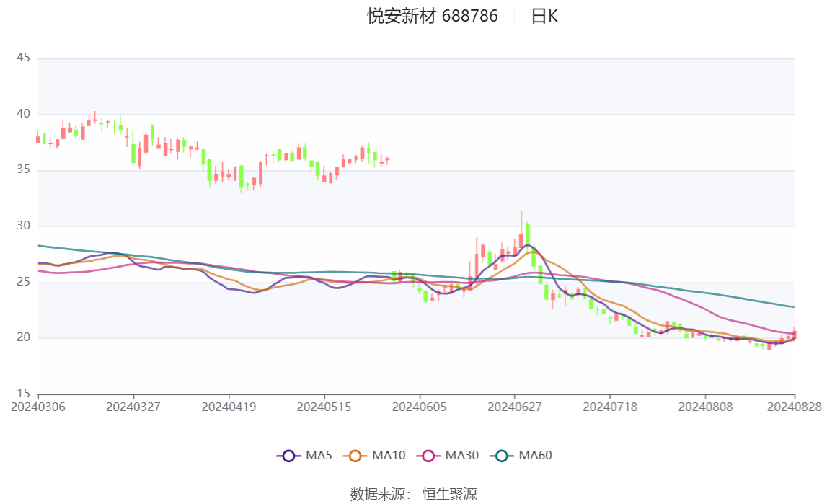This screenshot has width=827, height=504.
Task: Click the 25 price axis label
Action: pos(23,281)
